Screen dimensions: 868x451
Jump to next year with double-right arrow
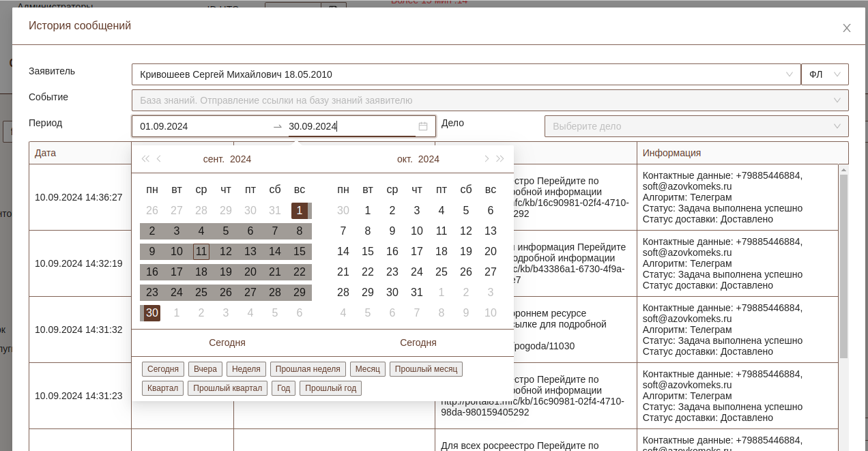tap(500, 159)
